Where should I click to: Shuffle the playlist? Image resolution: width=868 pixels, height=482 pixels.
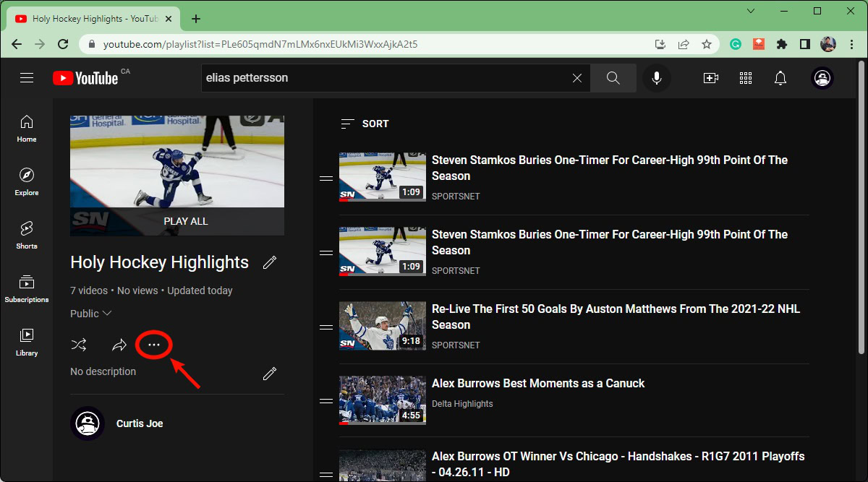[x=79, y=345]
